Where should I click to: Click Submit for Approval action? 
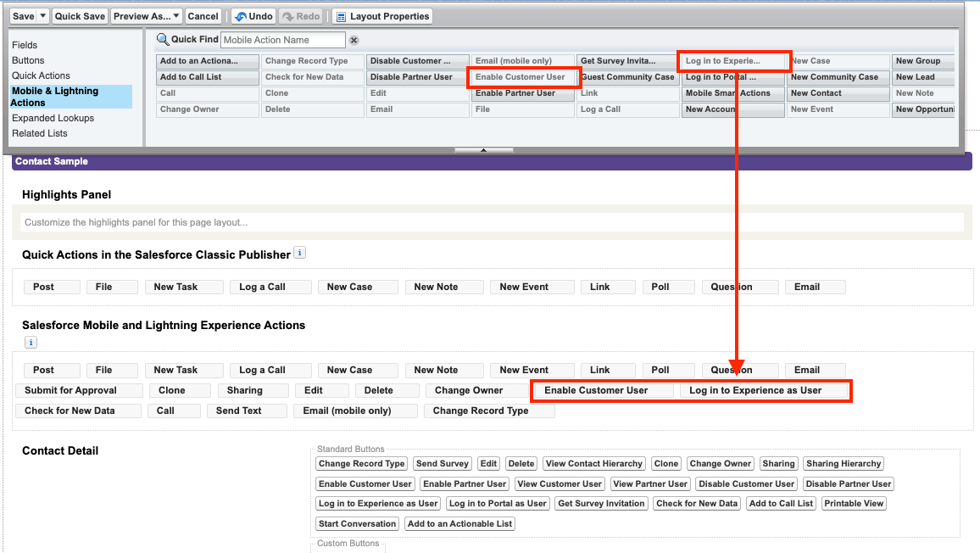tap(80, 390)
